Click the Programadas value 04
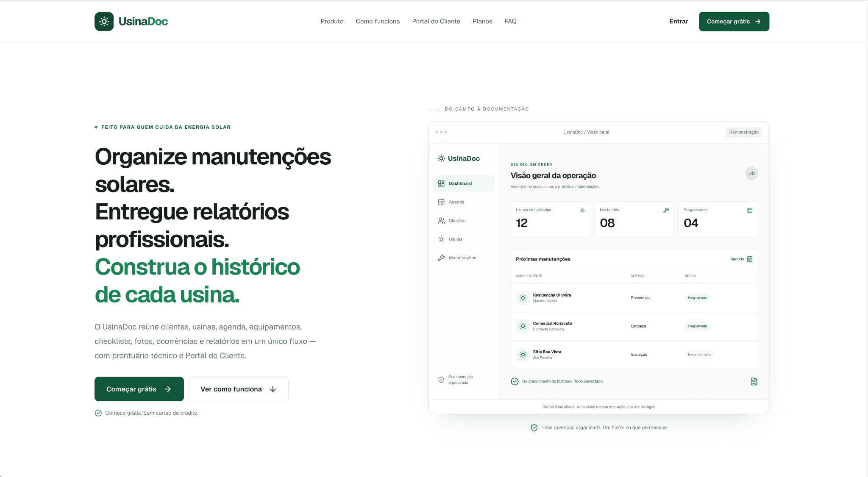 (x=691, y=223)
